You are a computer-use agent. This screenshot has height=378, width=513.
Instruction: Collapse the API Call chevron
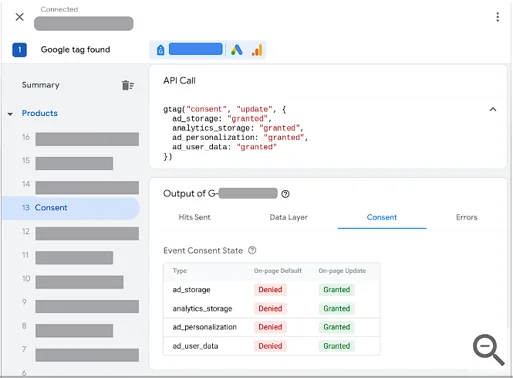[493, 109]
